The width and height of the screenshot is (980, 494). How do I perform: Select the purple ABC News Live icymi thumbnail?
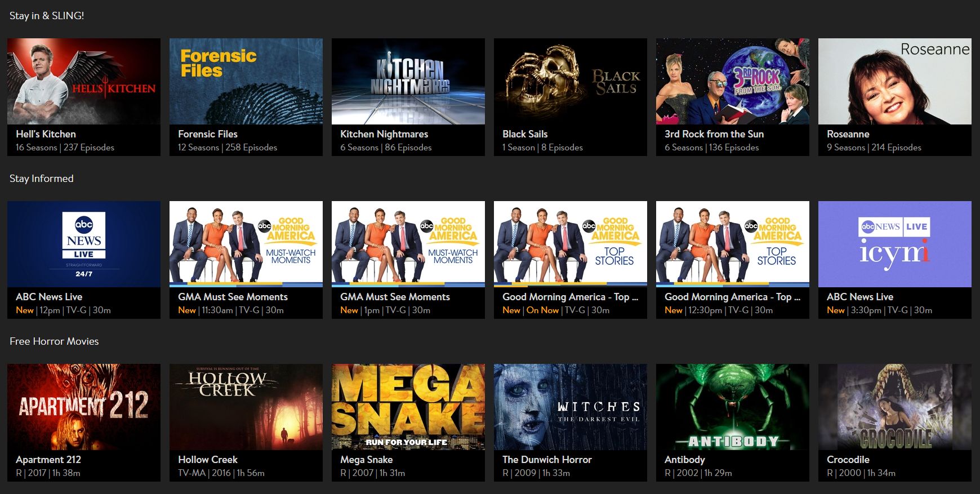[895, 244]
